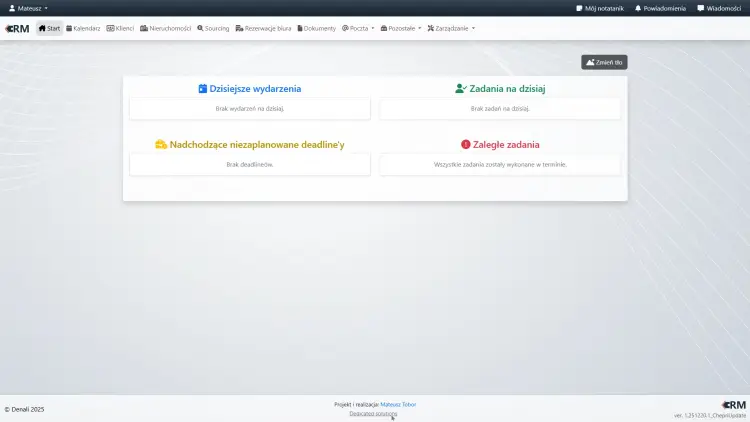Follow the Mateusz Tobor footer link
This screenshot has height=422, width=750.
(x=398, y=404)
